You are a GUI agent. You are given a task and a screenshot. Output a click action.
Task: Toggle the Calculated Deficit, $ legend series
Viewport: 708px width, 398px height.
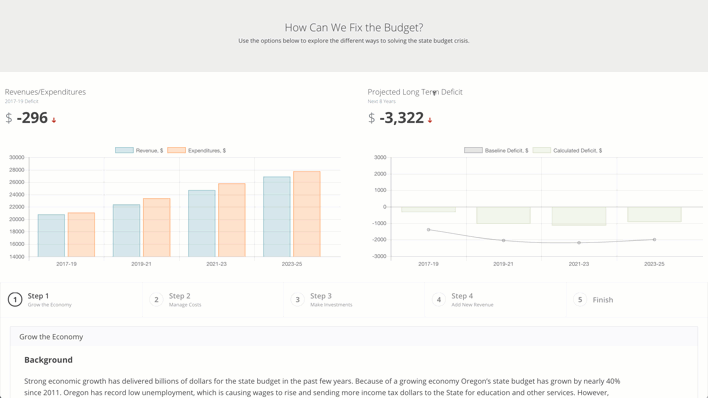click(x=567, y=150)
